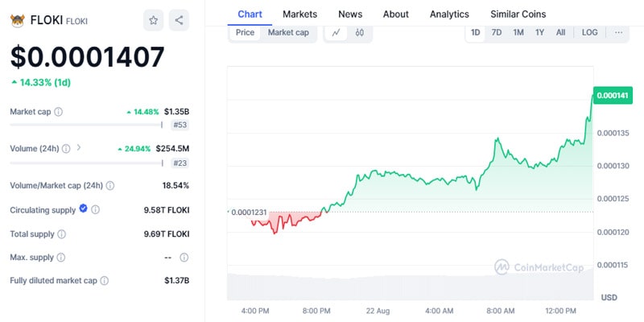Toggle the LOG scale option
Viewport: 644px width, 322px height.
589,32
